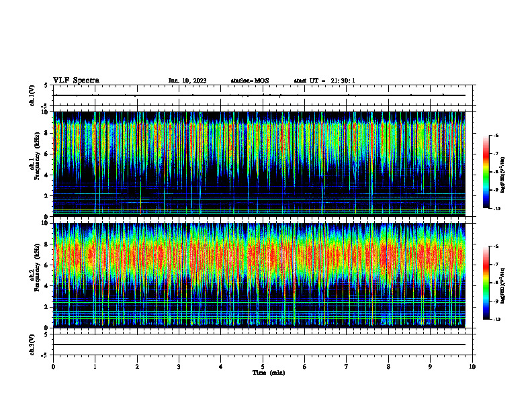Click the time axis tick label "4"

click(x=221, y=367)
